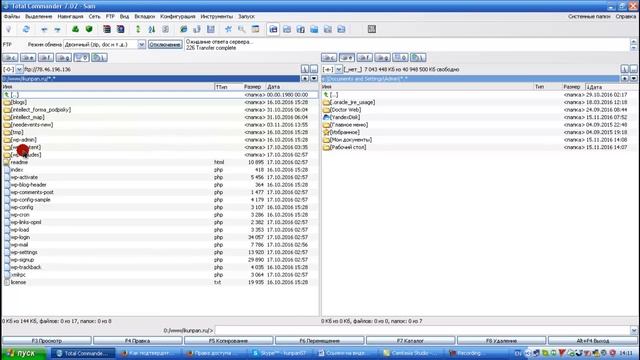This screenshot has width=640, height=360.
Task: Switch to Camtasia Studio taskbar window
Action: coord(412,353)
